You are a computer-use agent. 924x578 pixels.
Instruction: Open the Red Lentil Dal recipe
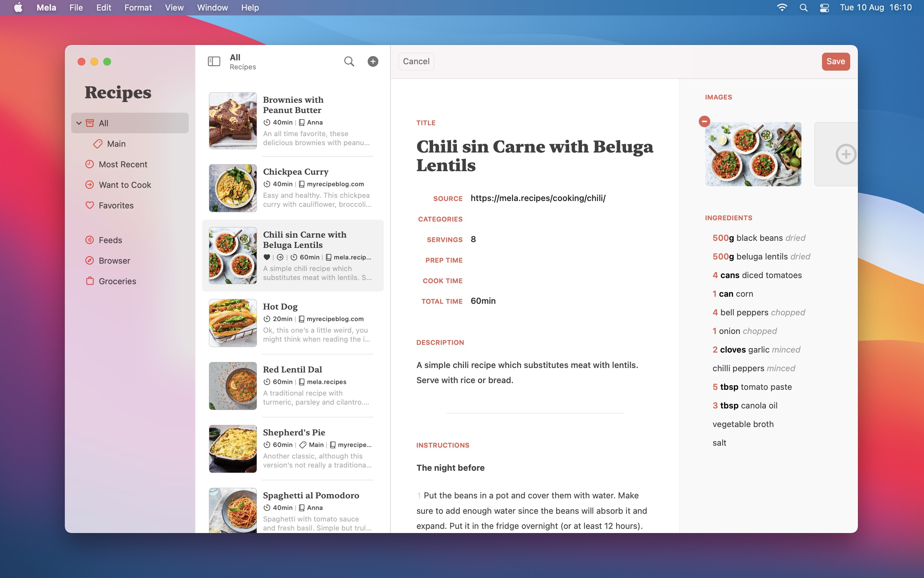coord(293,386)
